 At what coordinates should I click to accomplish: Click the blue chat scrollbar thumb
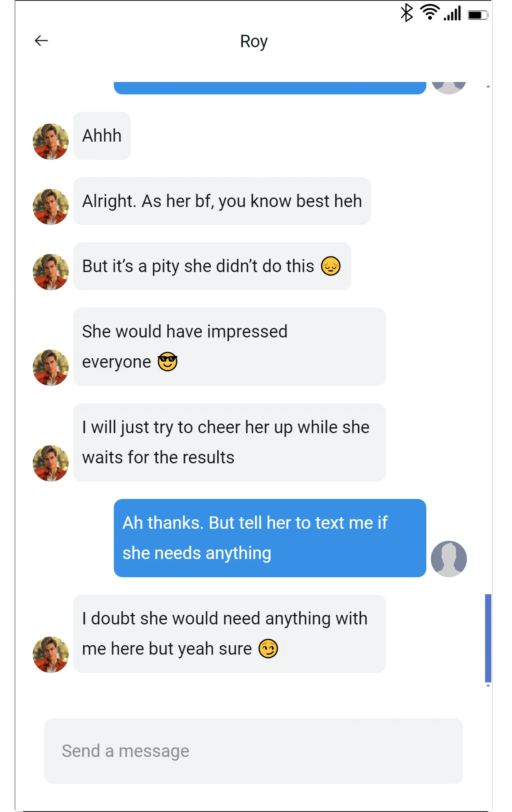click(488, 638)
